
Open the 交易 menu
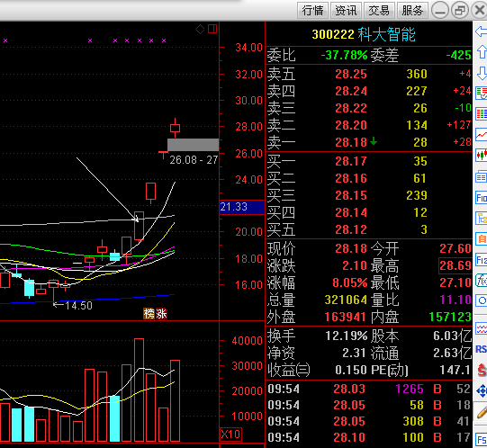tap(379, 10)
